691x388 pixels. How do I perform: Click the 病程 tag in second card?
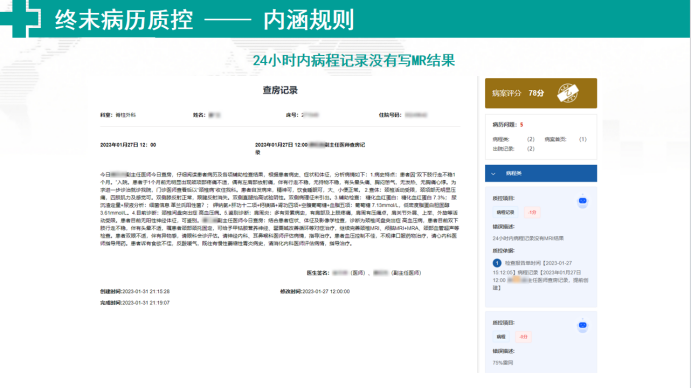point(501,337)
